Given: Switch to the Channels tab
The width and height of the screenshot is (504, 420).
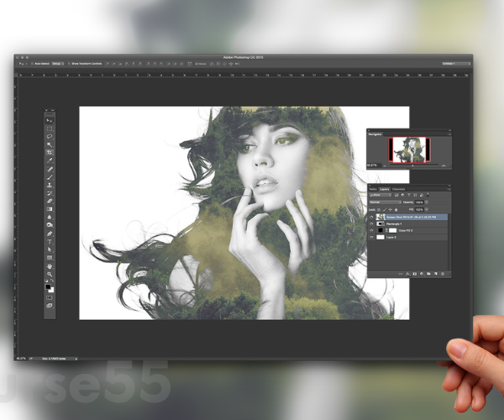Looking at the screenshot, I should [398, 189].
